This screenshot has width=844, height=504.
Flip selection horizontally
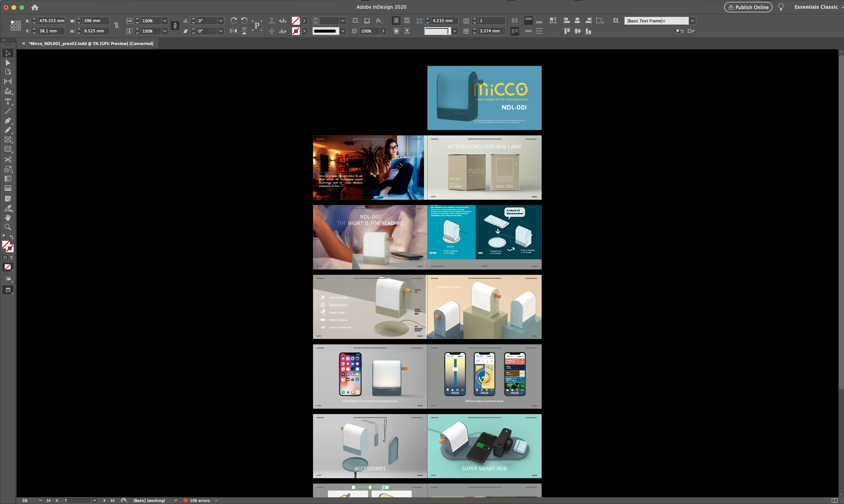click(233, 31)
